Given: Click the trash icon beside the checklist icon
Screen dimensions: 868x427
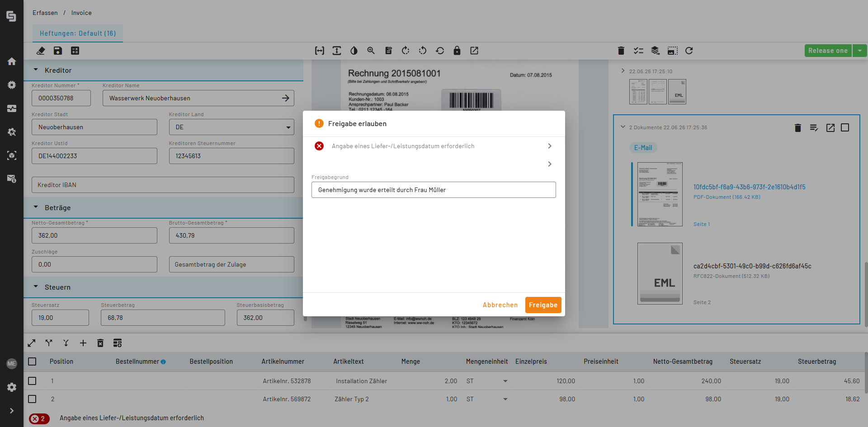Looking at the screenshot, I should 621,51.
